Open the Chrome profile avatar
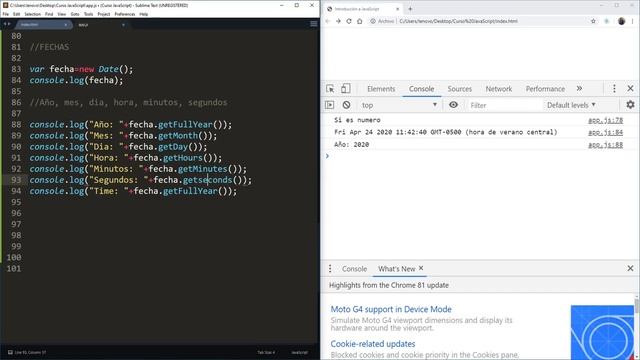Image resolution: width=640 pixels, height=360 pixels. tap(621, 21)
